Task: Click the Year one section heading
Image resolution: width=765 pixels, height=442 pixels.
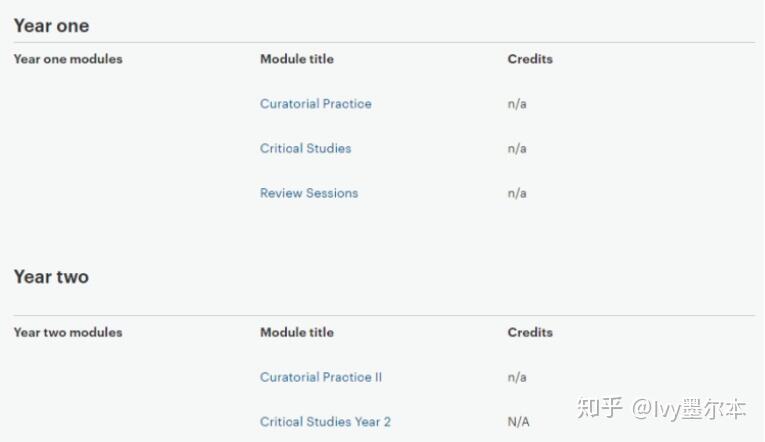Action: [51, 26]
